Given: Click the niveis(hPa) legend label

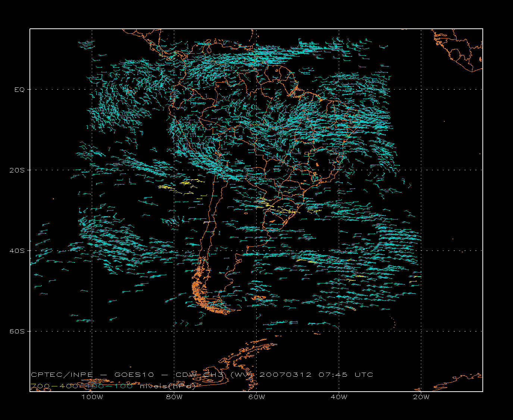Looking at the screenshot, I should (168, 386).
